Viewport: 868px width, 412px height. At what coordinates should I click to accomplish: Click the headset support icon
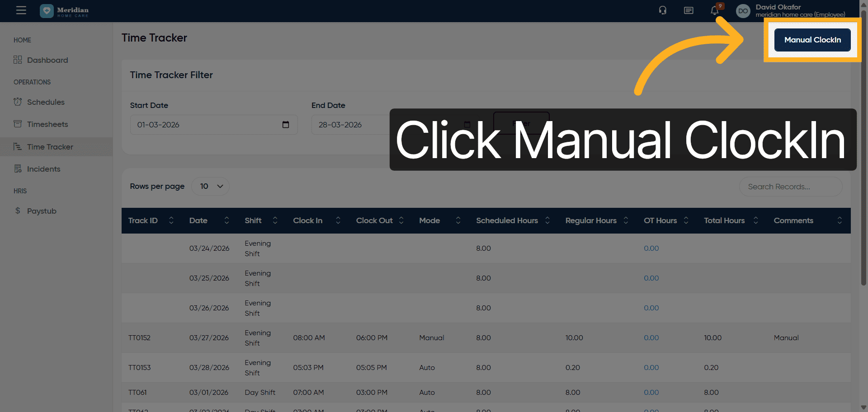pyautogui.click(x=662, y=10)
